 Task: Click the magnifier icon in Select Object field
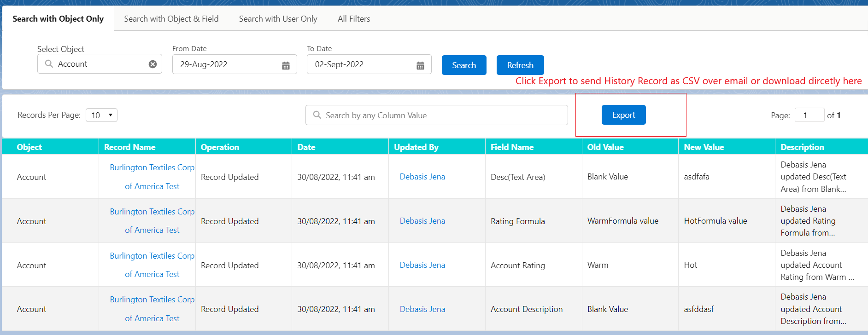pyautogui.click(x=49, y=64)
